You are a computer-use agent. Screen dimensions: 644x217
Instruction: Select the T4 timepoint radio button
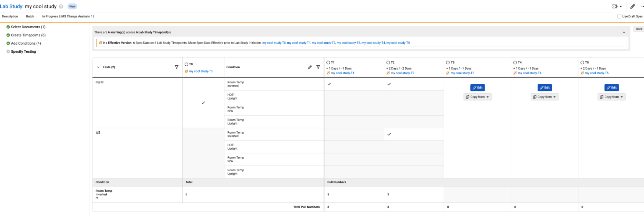coord(515,62)
